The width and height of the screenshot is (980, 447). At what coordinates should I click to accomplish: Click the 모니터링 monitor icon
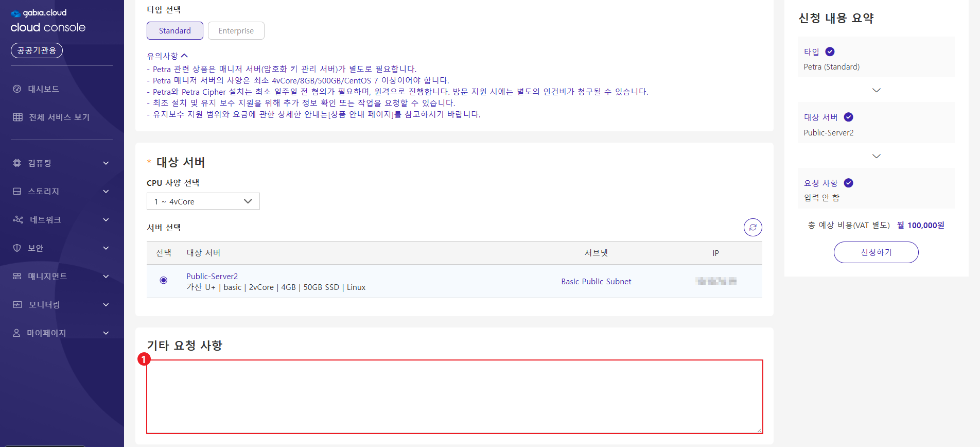click(17, 304)
